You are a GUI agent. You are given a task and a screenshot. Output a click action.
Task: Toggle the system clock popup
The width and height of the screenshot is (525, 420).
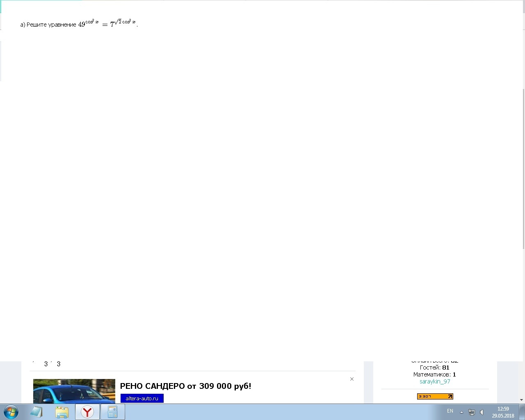pyautogui.click(x=503, y=411)
